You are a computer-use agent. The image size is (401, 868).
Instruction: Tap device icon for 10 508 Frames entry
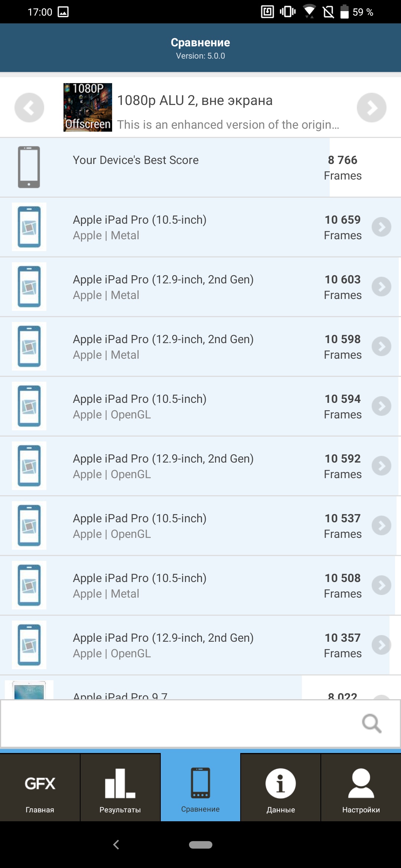click(29, 585)
